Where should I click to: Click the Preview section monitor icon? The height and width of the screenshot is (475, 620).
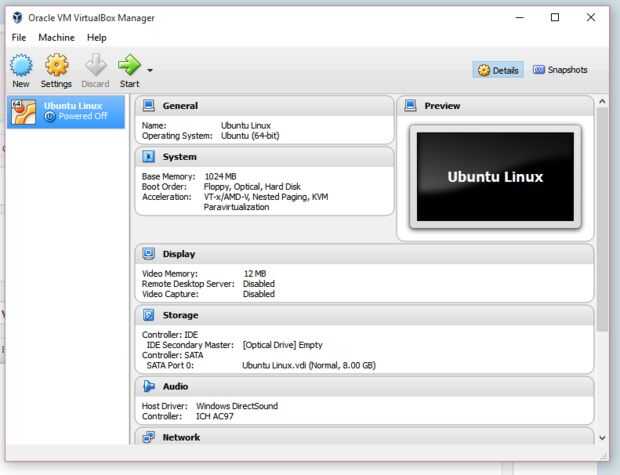(410, 106)
